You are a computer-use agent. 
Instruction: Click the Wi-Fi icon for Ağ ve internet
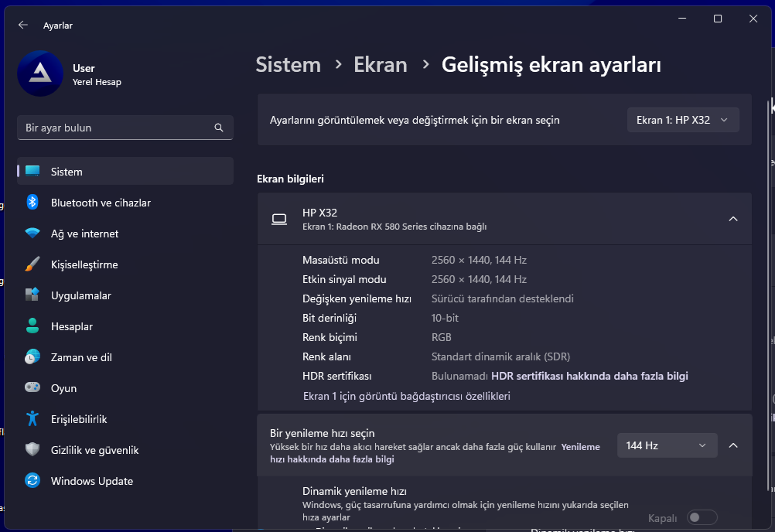[32, 234]
